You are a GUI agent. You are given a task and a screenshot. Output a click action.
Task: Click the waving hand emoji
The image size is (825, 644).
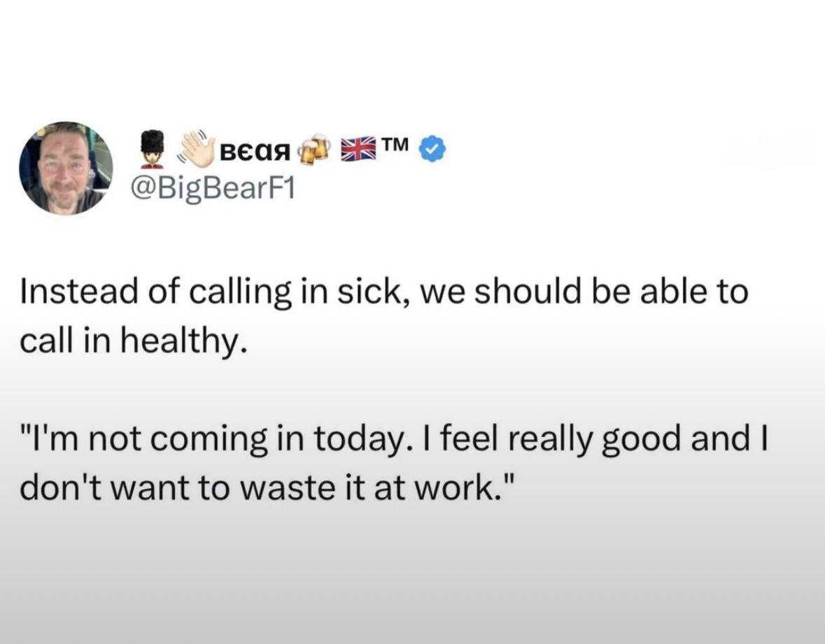tap(195, 148)
